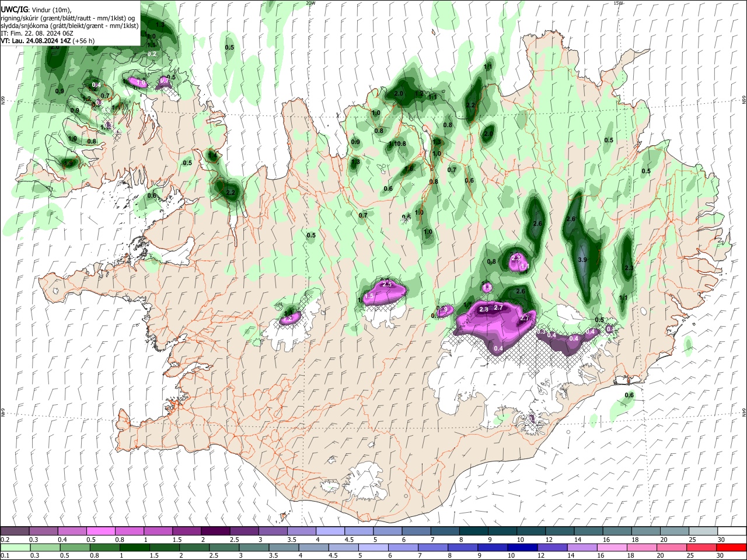
Task: Click the '0.1' number under the lower legend row
Action: tap(5, 556)
